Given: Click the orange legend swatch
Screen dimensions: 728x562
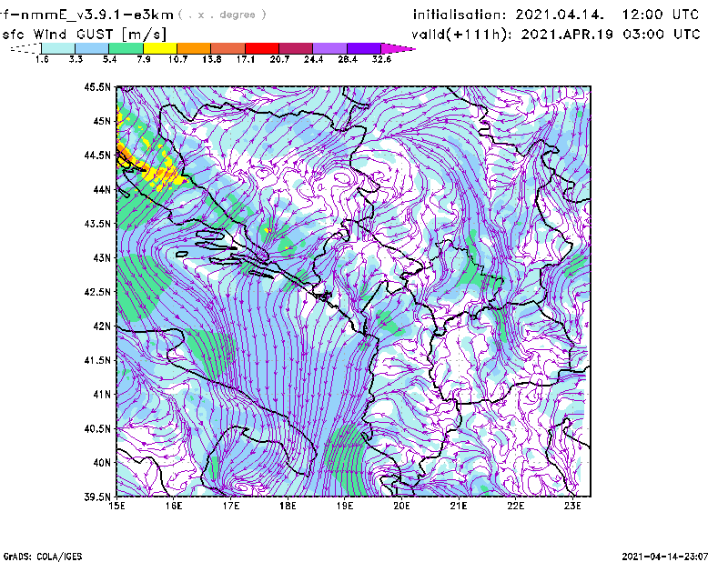Looking at the screenshot, I should pos(194,48).
